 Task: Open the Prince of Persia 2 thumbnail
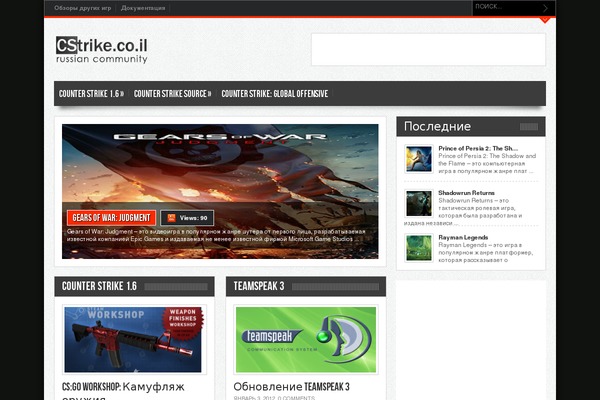tap(419, 159)
